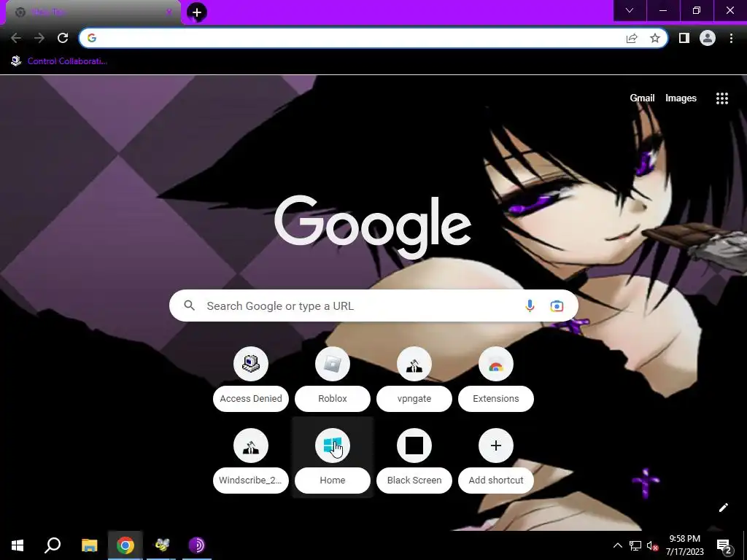Open Control Collaborati... bookmark

(59, 61)
